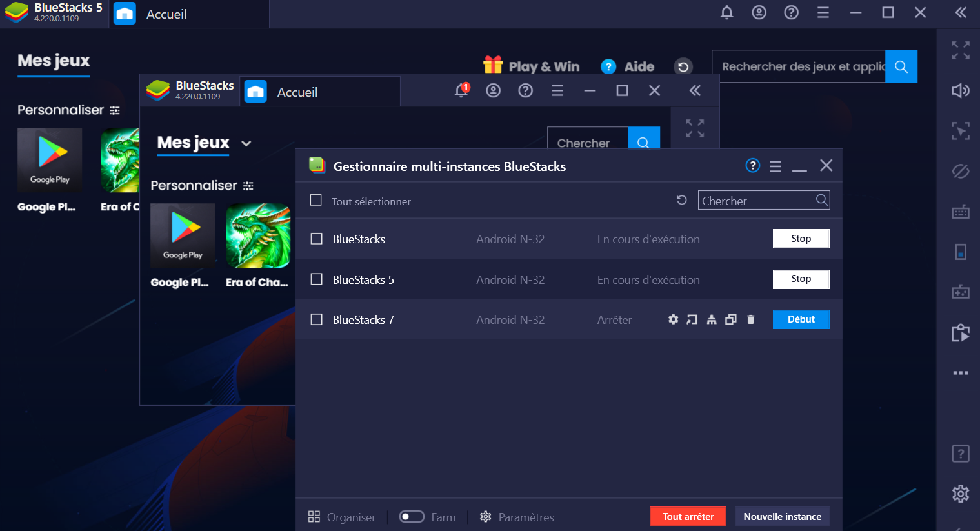Viewport: 980px width, 531px height.
Task: Click the Organiser grid icon
Action: coord(314,516)
